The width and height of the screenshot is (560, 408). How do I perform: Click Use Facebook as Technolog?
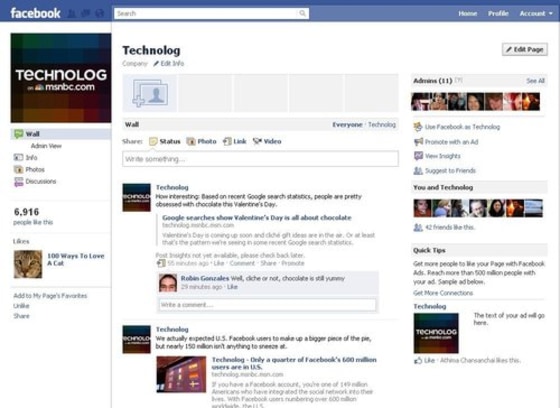(x=462, y=127)
